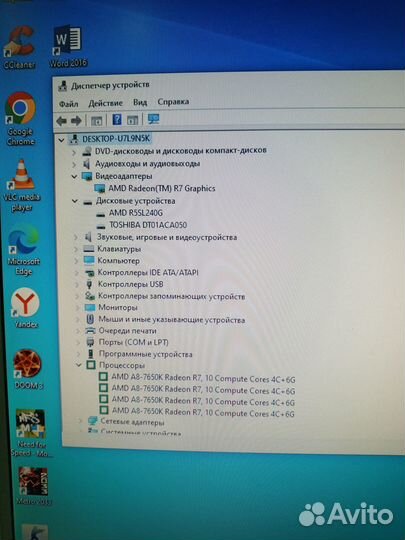Click the Очереди печати printer icon
This screenshot has height=540, width=405.
(90, 330)
